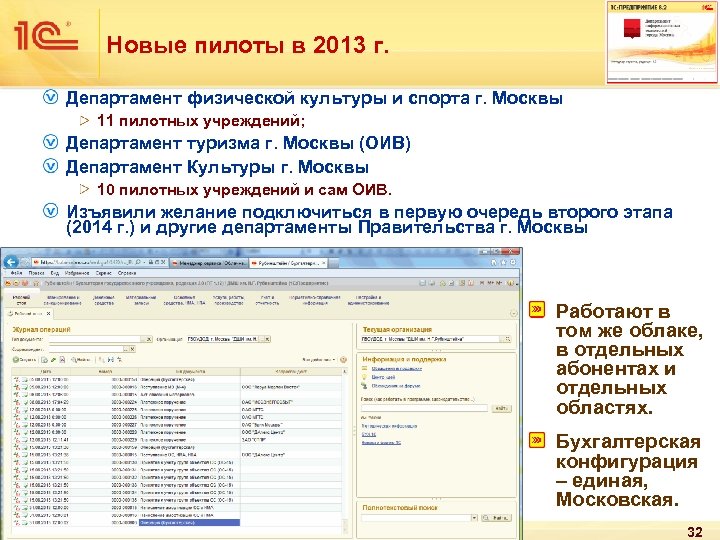Viewport: 720px width, 540px height.
Task: Open the Все действия dropdown
Action: click(319, 360)
